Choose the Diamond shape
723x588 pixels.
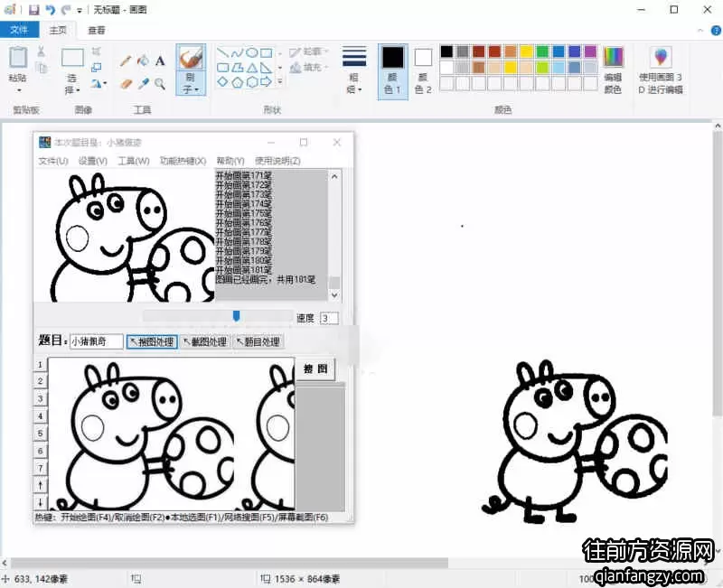point(222,82)
